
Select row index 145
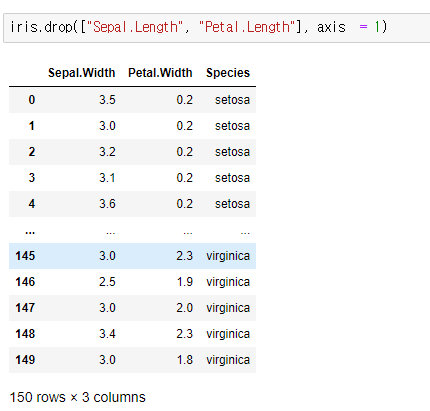coord(25,256)
